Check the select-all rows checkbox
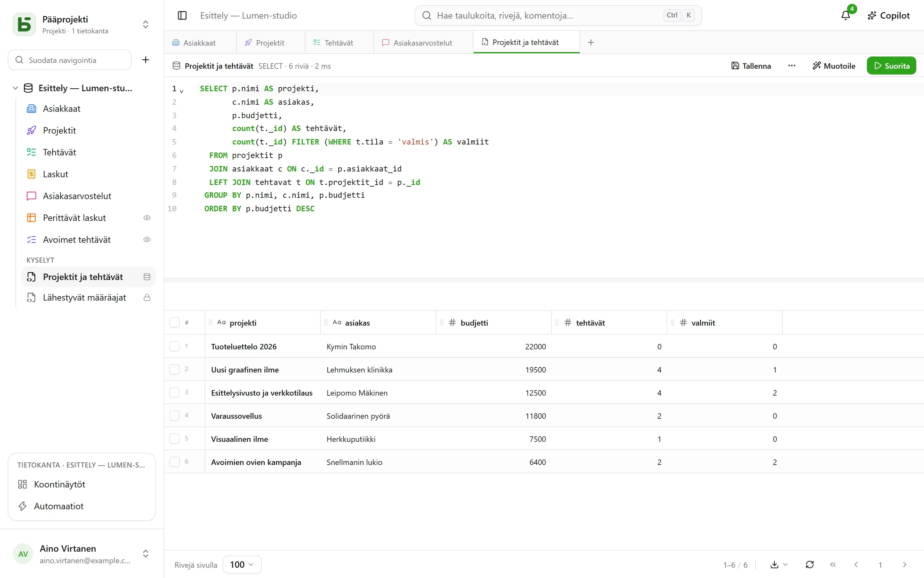 click(x=175, y=322)
